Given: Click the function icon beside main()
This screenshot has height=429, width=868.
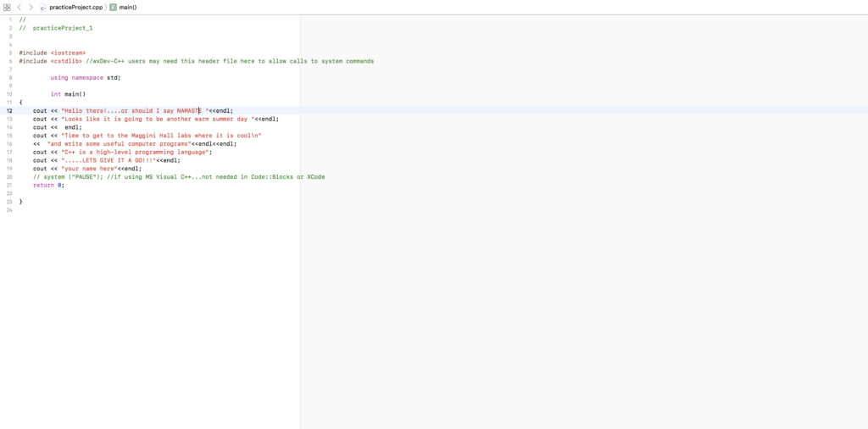Looking at the screenshot, I should pos(113,7).
